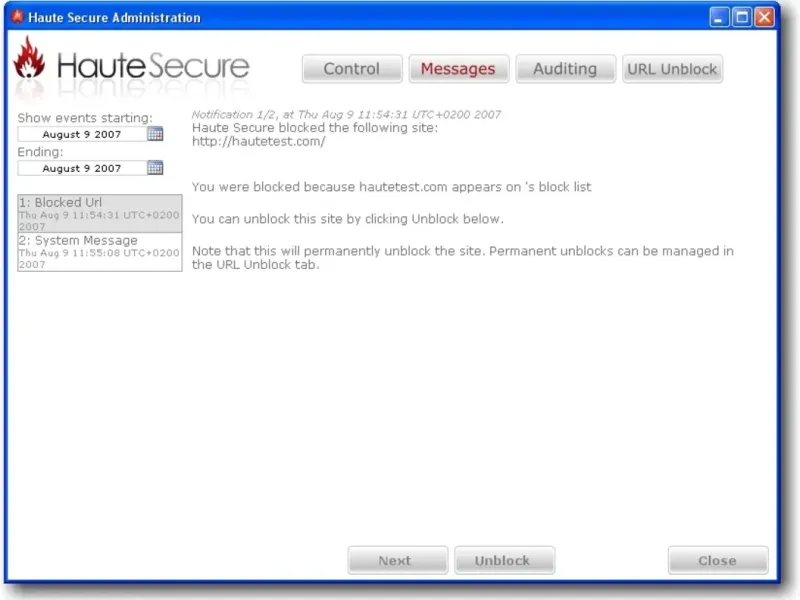Screen dimensions: 800x600
Task: Click the ending date field August 9 2007
Action: (x=82, y=168)
